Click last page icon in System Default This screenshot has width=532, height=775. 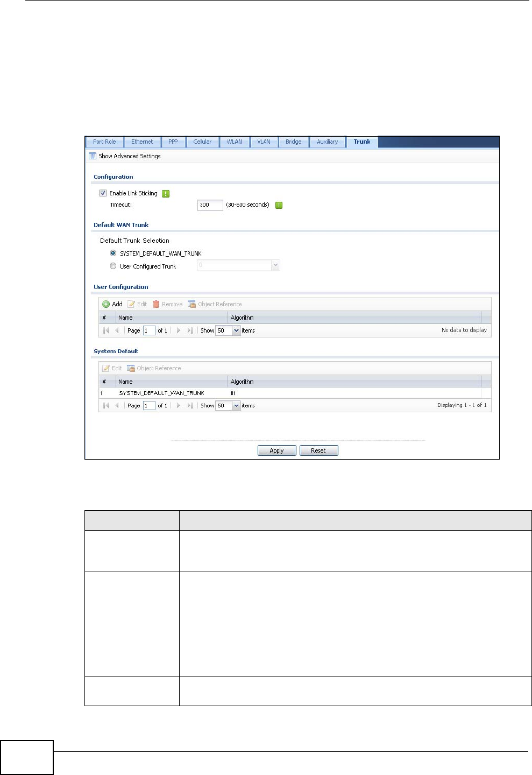click(x=190, y=405)
